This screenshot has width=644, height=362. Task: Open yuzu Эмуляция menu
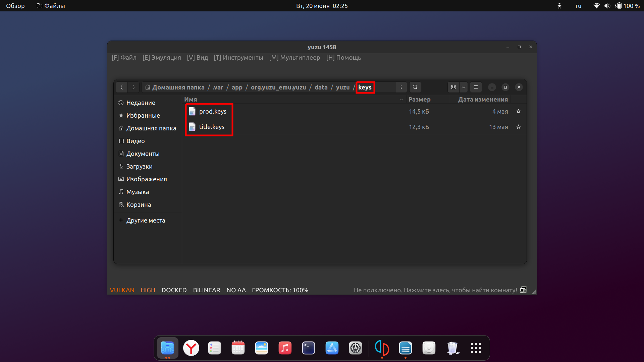point(162,57)
